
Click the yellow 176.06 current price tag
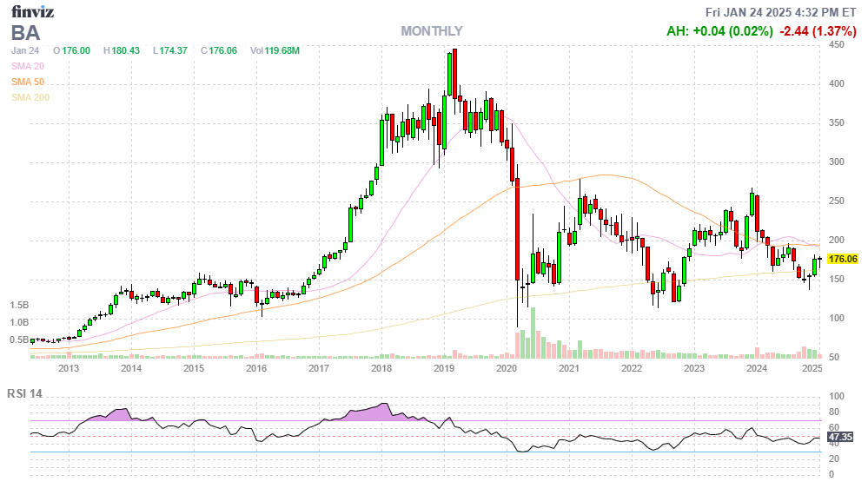pyautogui.click(x=842, y=259)
